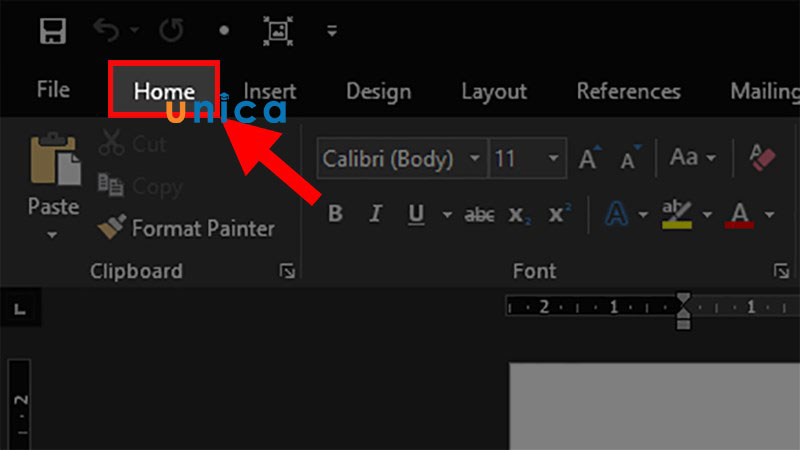
Task: Toggle Strikethrough formatting
Action: pyautogui.click(x=481, y=214)
